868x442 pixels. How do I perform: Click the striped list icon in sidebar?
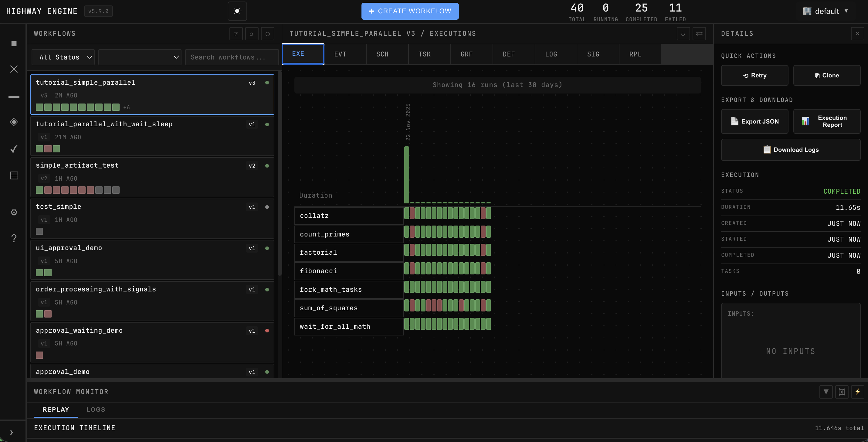coord(14,175)
